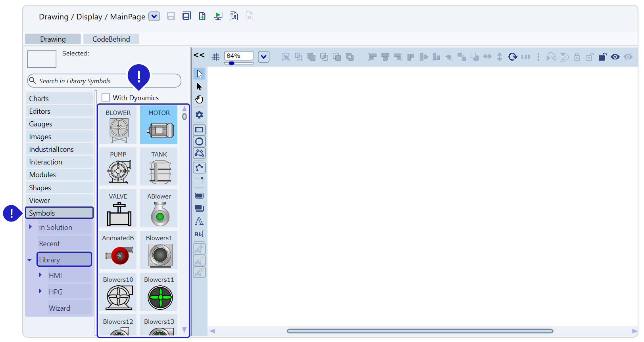This screenshot has height=342, width=644.
Task: Select the PUMP symbol thumbnail
Action: 118,167
